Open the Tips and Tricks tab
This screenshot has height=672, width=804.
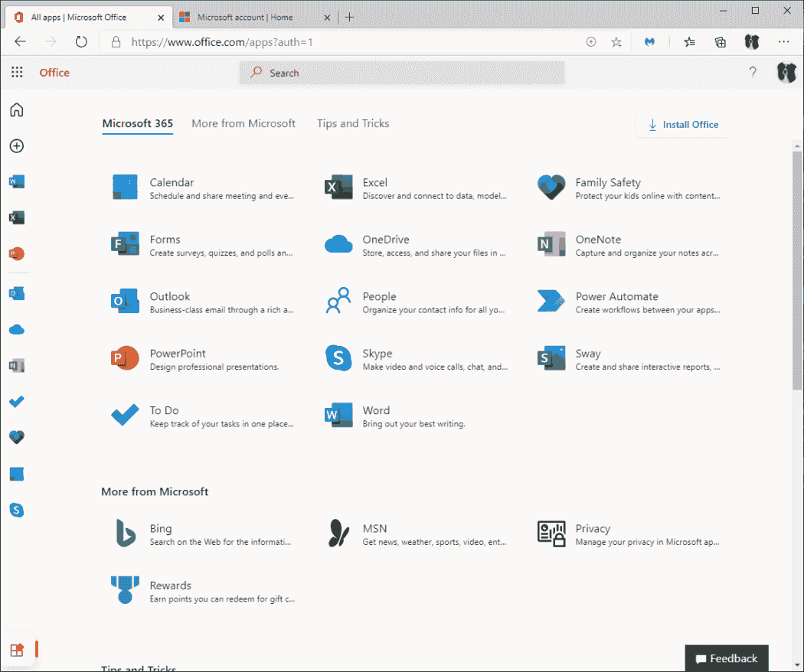coord(353,123)
